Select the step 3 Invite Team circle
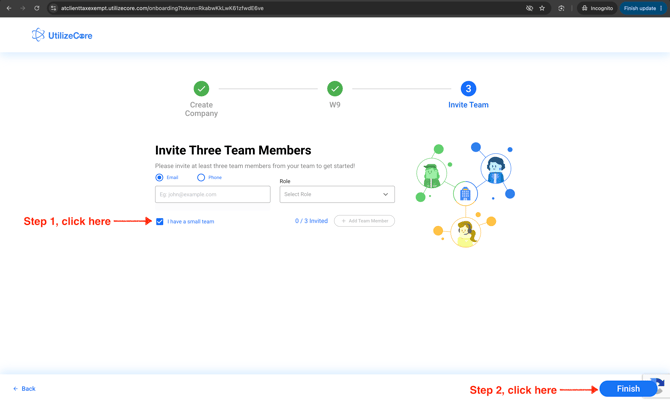 [468, 88]
